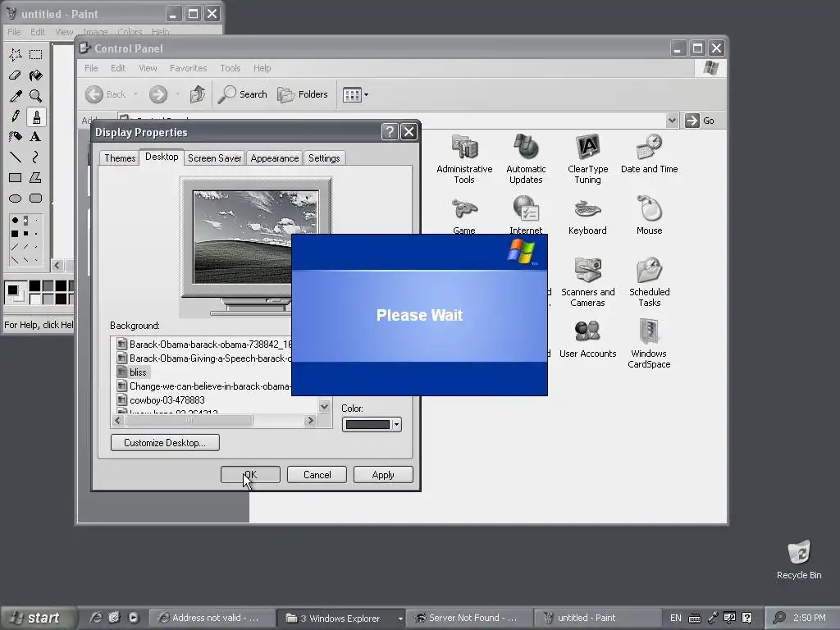This screenshot has width=840, height=630.
Task: Switch to untitled - Paint taskbar button
Action: click(x=597, y=618)
